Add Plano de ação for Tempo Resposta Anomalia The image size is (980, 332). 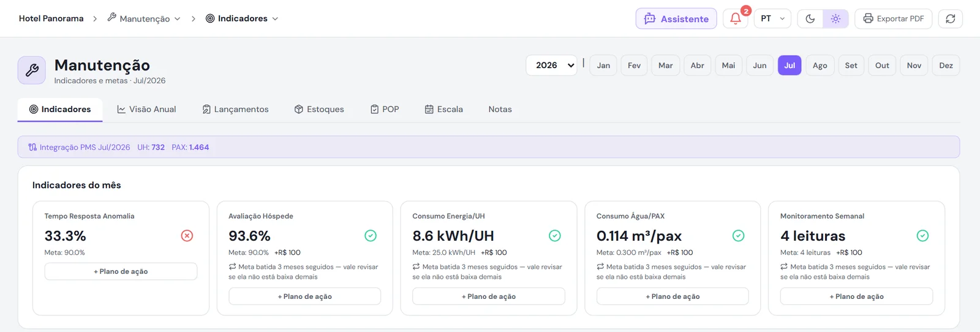[121, 271]
